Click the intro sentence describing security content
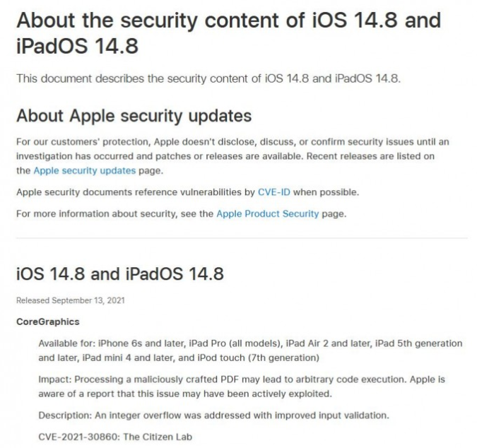This screenshot has width=477, height=448. pos(208,78)
